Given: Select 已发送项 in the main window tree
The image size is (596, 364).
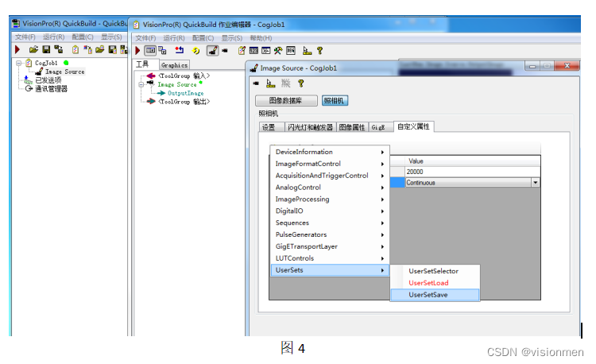Looking at the screenshot, I should pos(48,80).
